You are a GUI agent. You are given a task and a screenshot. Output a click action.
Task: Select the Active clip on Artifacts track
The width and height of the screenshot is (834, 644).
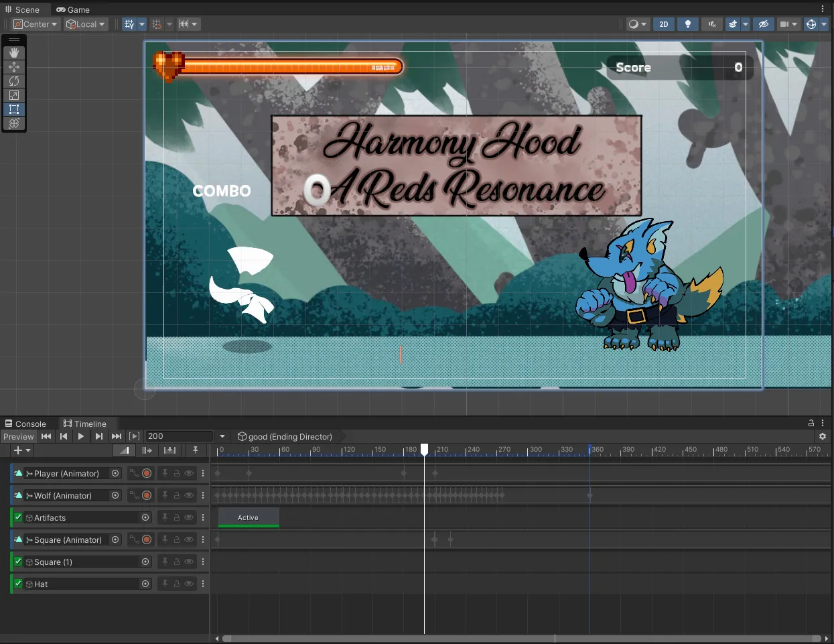click(249, 517)
